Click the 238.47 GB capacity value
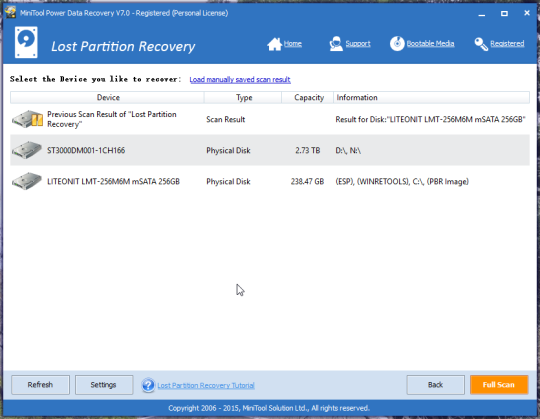This screenshot has height=419, width=540. coord(307,181)
